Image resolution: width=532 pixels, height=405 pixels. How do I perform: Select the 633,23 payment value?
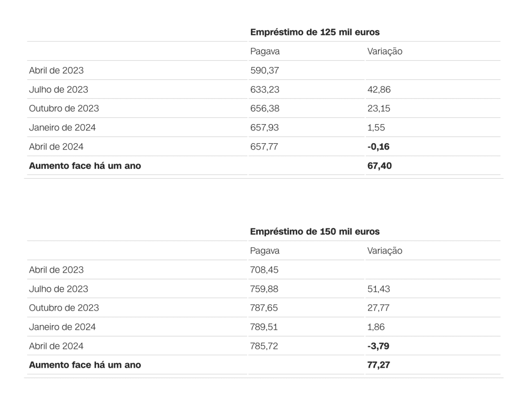[x=264, y=90]
